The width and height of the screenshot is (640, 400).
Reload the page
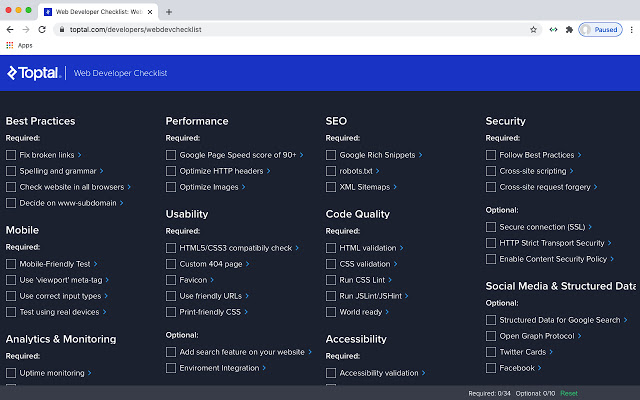pyautogui.click(x=48, y=29)
